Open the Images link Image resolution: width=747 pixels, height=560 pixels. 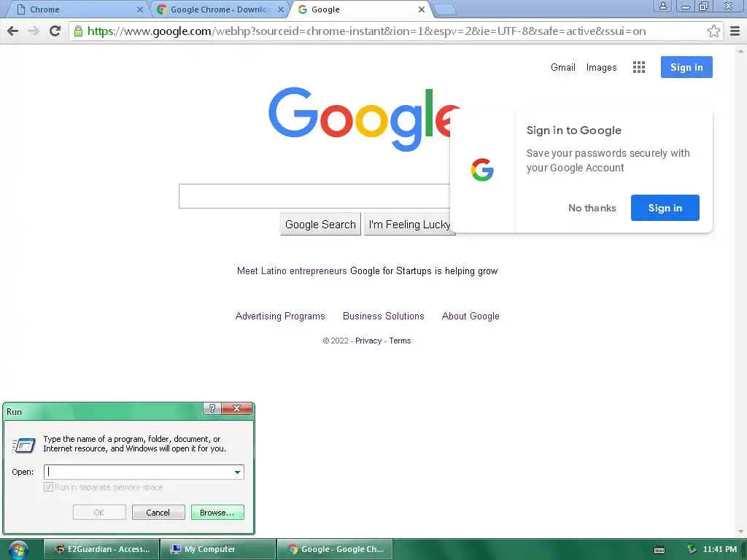601,67
